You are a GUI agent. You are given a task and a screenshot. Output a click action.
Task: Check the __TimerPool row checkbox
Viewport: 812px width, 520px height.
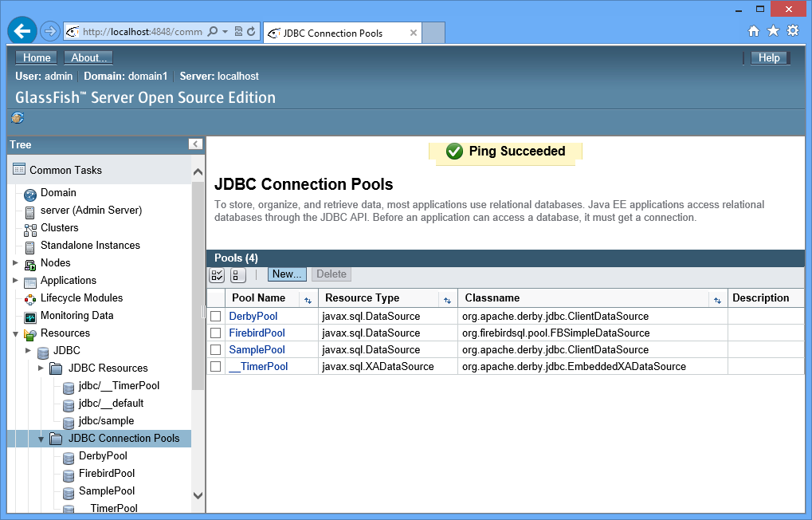point(216,367)
